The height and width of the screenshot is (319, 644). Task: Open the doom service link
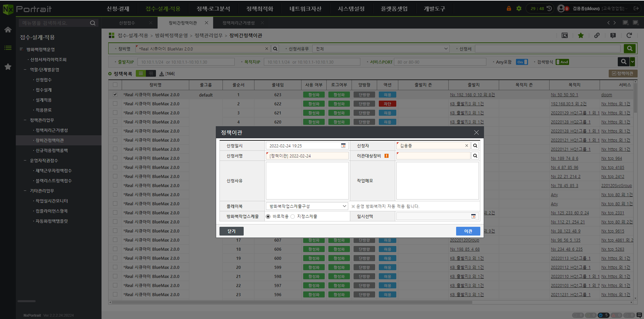[606, 95]
